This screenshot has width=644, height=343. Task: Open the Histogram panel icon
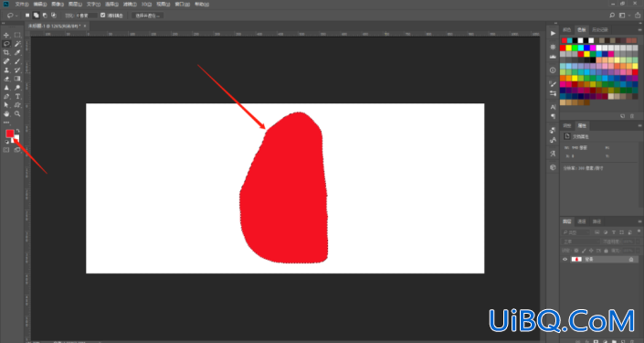(553, 57)
